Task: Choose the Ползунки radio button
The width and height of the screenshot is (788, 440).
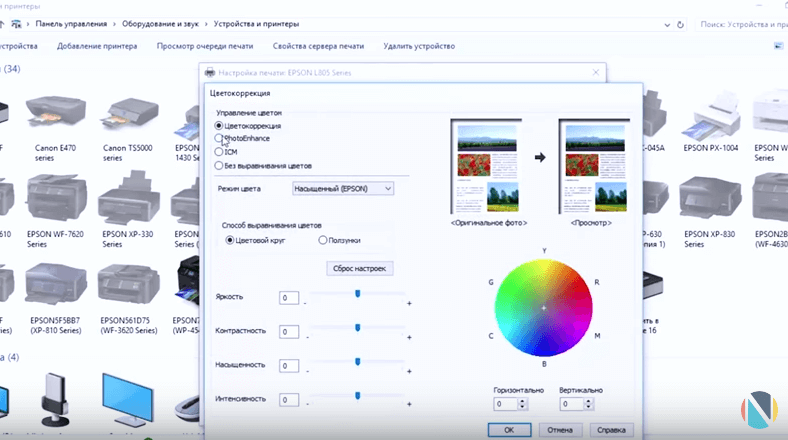Action: click(323, 240)
